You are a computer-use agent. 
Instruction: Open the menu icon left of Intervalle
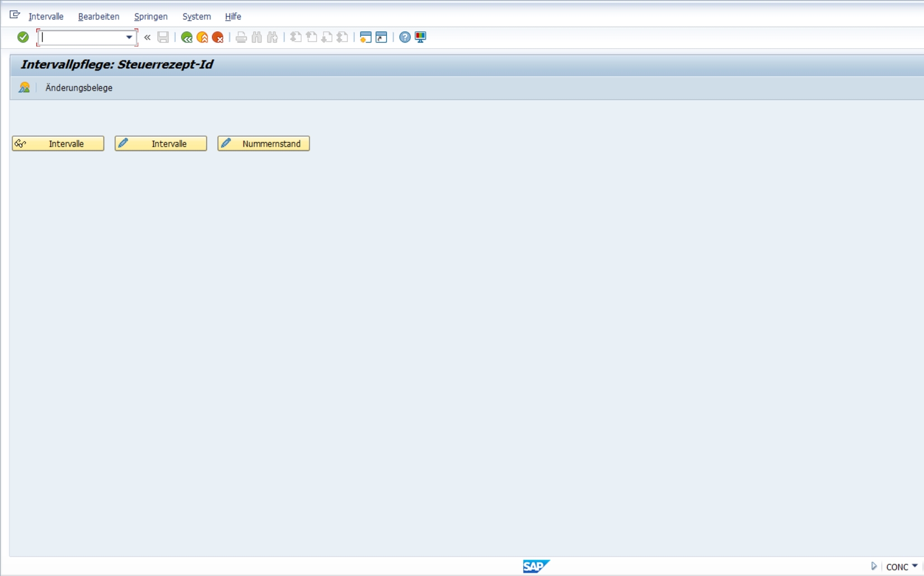(x=15, y=15)
